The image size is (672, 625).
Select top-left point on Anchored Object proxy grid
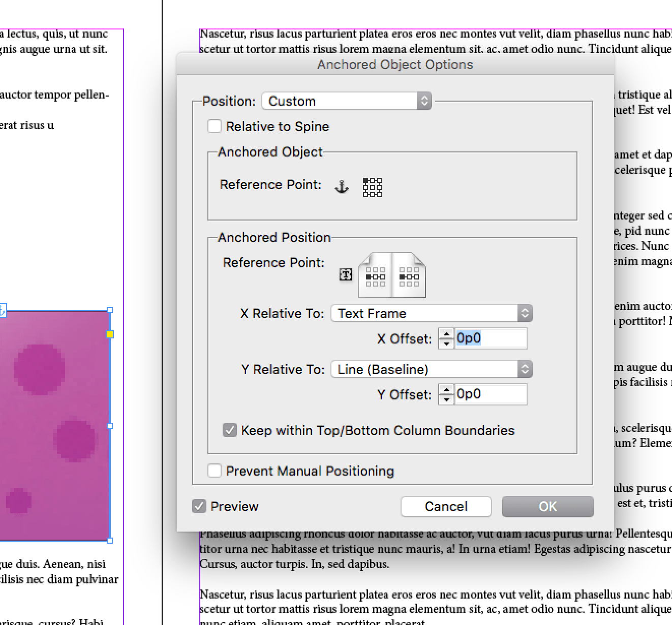(x=365, y=180)
